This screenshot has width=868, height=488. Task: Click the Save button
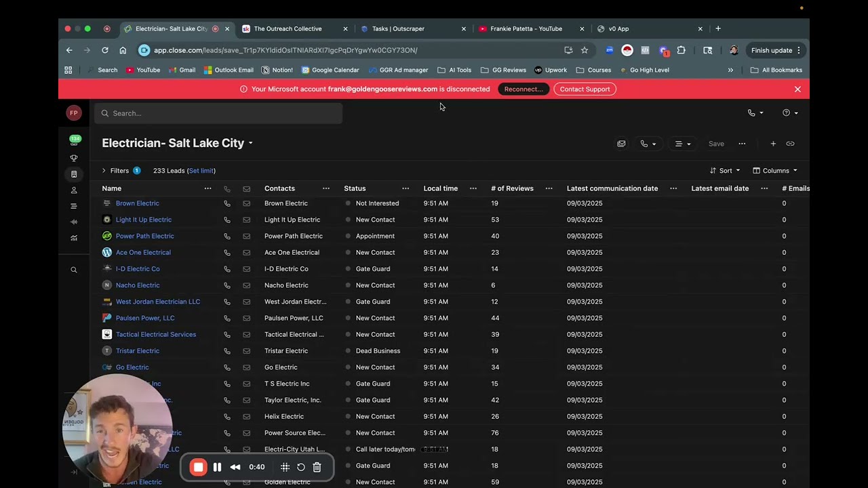716,144
